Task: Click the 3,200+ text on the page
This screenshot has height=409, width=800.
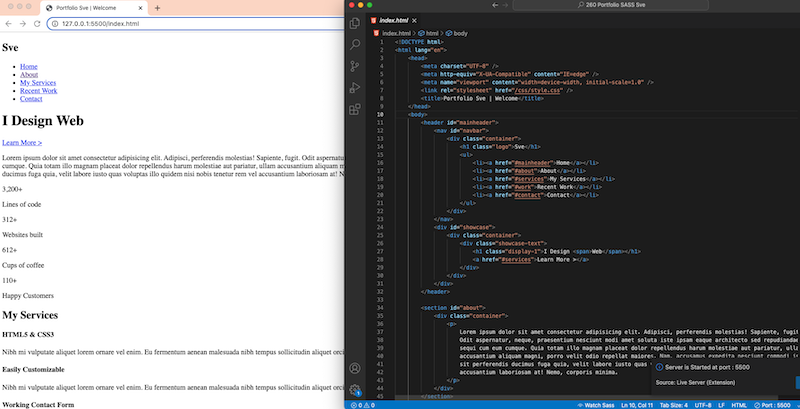Action: (x=12, y=189)
